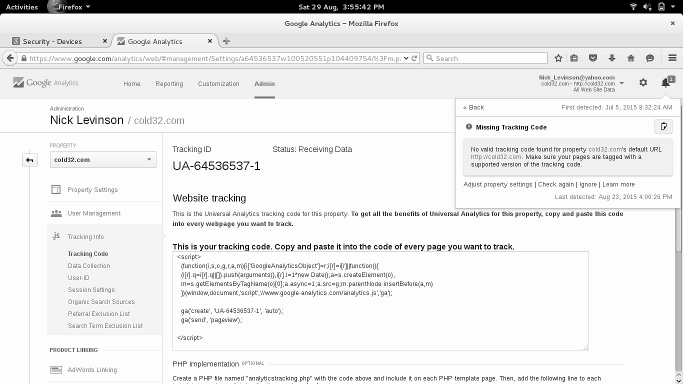Click the URL address field
The image size is (683, 384).
(216, 58)
